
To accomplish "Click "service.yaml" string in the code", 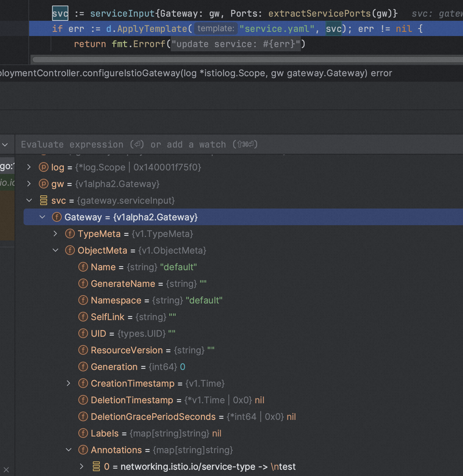I will 277,29.
